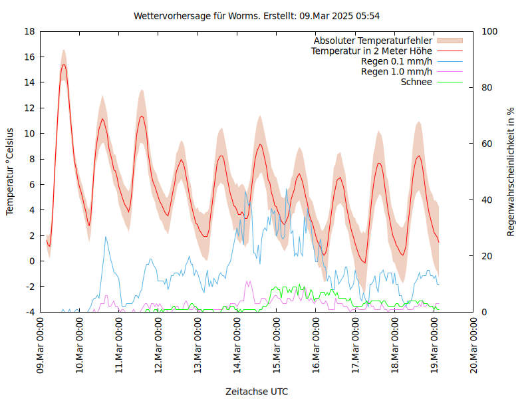This screenshot has width=532, height=399.
Task: Click the highest peak of red temperature curve
Action: 64,65
